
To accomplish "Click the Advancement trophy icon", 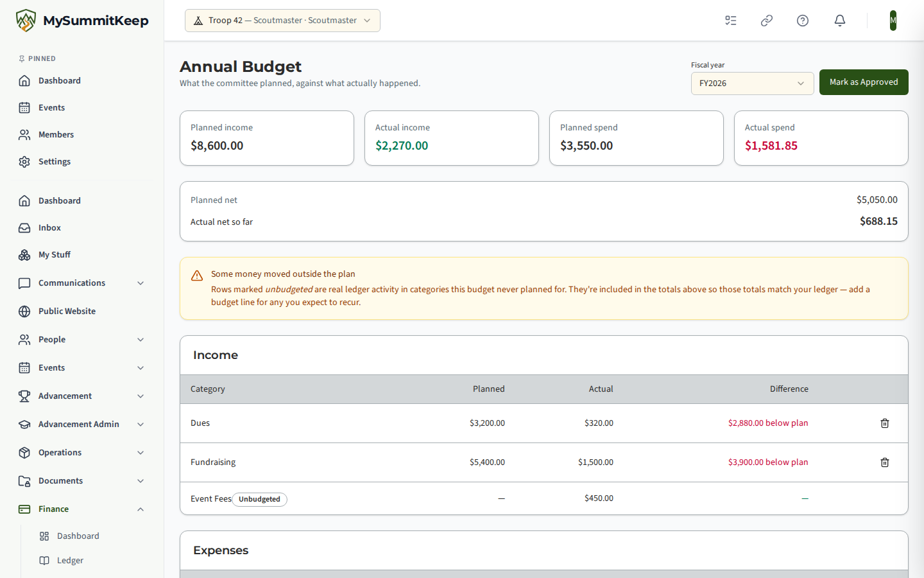I will pos(24,396).
